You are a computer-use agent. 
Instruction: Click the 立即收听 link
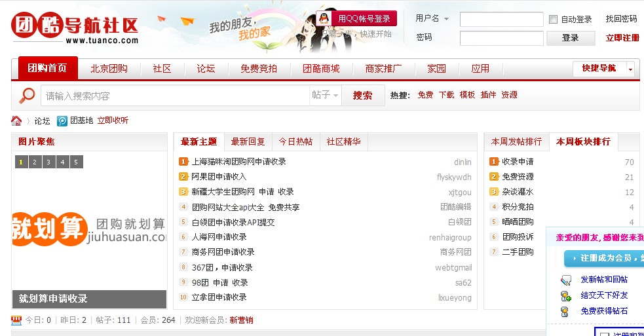[113, 121]
